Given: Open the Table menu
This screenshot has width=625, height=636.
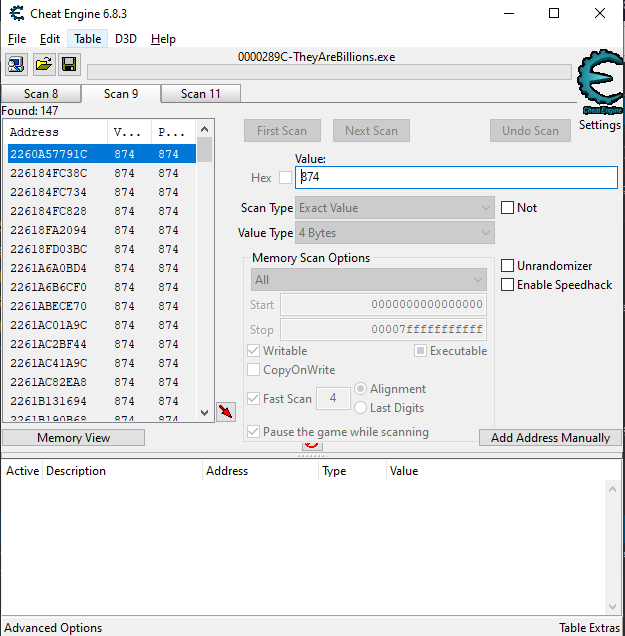Looking at the screenshot, I should click(88, 39).
